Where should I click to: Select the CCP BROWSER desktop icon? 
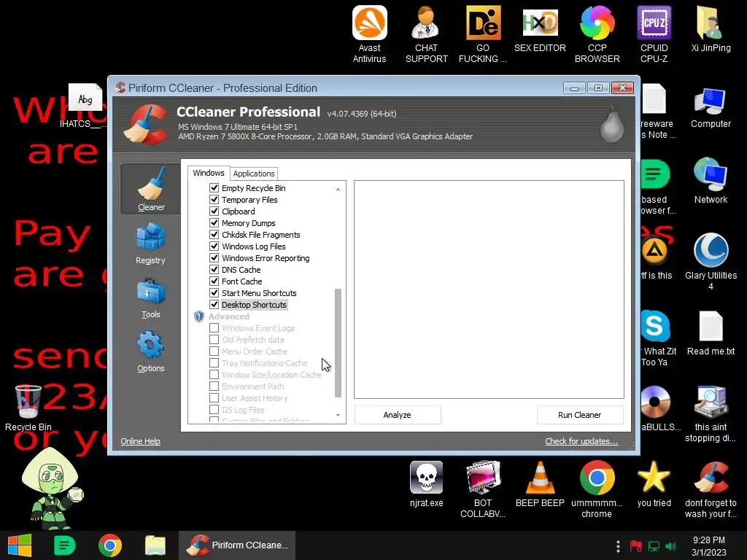click(x=597, y=34)
